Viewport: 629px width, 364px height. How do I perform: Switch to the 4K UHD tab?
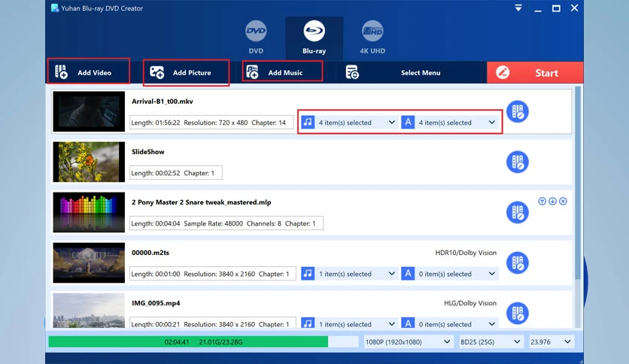click(372, 38)
